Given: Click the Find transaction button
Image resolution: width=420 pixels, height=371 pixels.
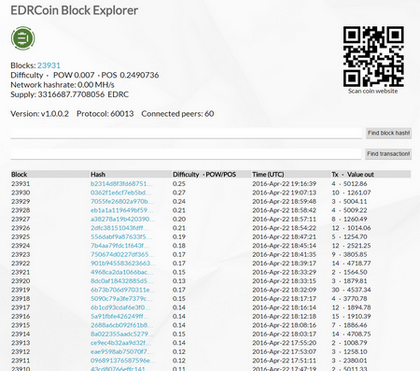Looking at the screenshot, I should tap(388, 154).
